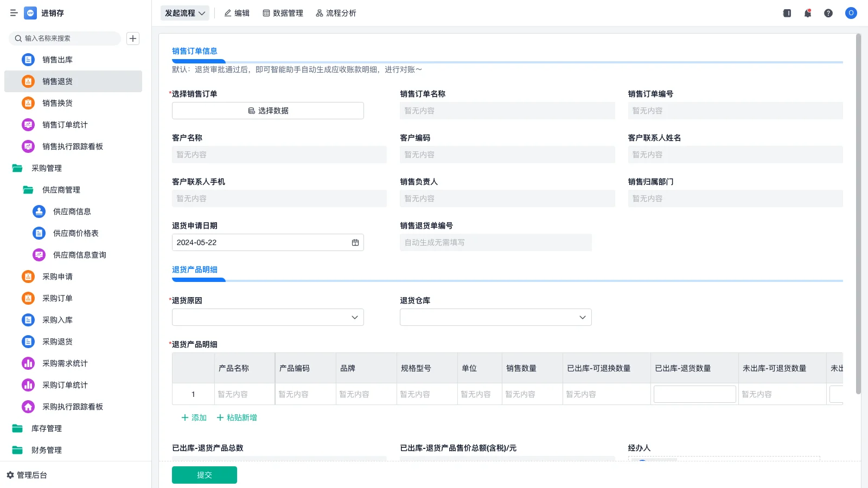868x488 pixels.
Task: Open the notification bell icon
Action: [x=808, y=13]
